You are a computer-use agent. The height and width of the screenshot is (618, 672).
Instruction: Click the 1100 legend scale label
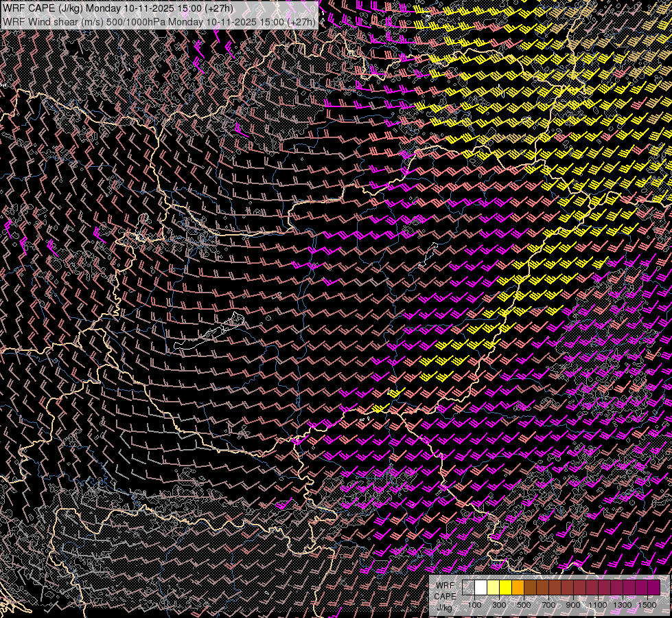click(598, 605)
